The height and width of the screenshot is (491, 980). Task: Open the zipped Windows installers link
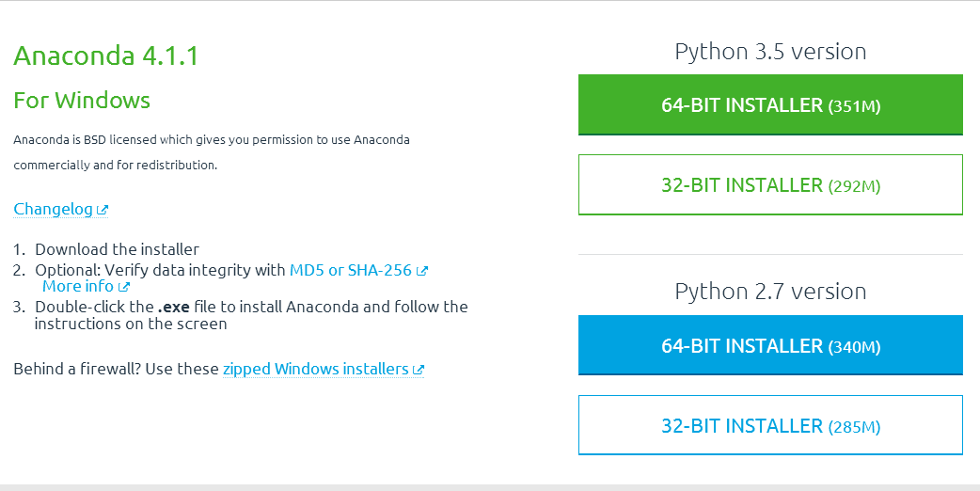point(316,369)
